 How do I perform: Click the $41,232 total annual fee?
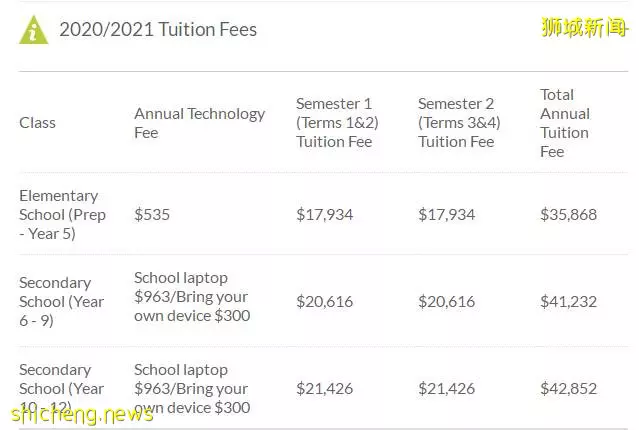tap(568, 302)
